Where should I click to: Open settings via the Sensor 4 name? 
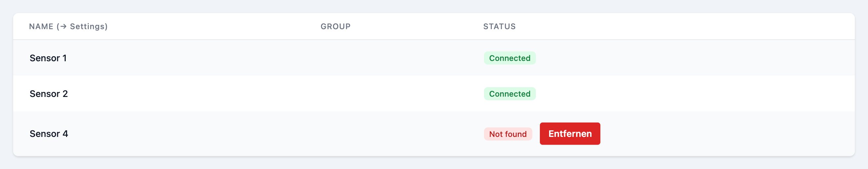pyautogui.click(x=49, y=134)
